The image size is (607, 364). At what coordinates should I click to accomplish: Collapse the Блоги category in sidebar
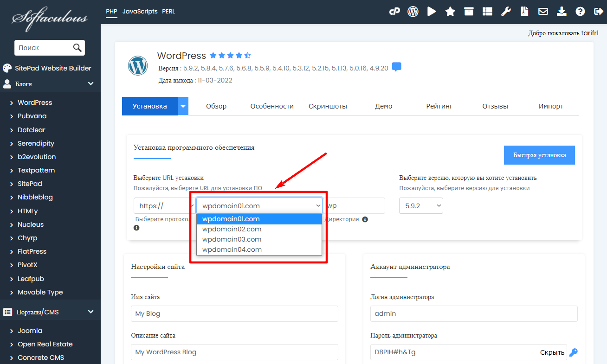pos(90,84)
